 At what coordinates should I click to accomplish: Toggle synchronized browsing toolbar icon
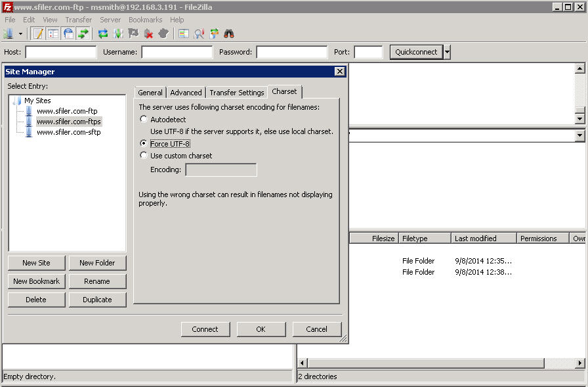[214, 34]
